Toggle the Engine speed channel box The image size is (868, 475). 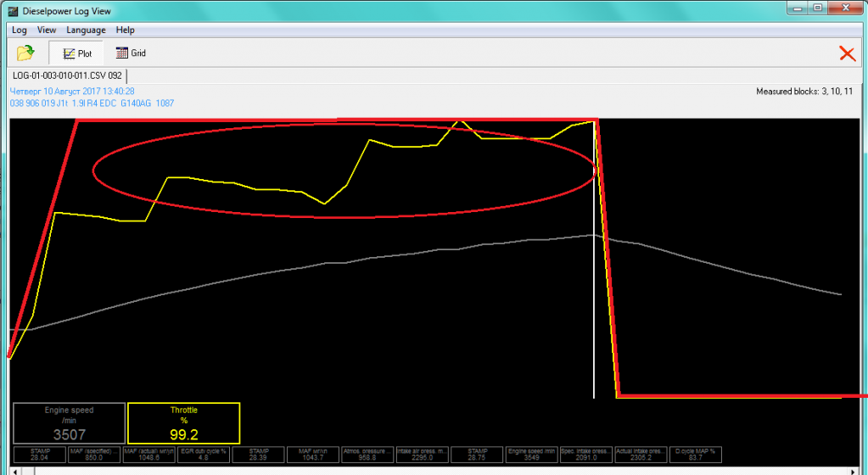(x=69, y=423)
